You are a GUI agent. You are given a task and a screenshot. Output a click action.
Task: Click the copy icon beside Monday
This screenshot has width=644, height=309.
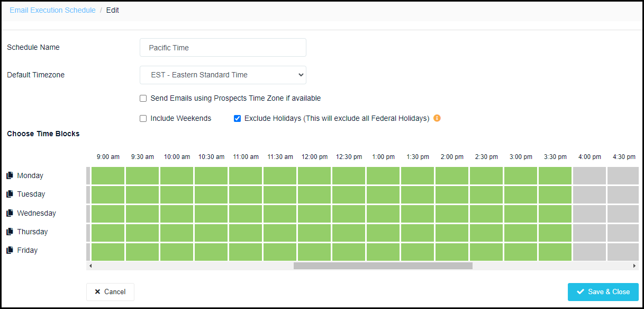[10, 175]
